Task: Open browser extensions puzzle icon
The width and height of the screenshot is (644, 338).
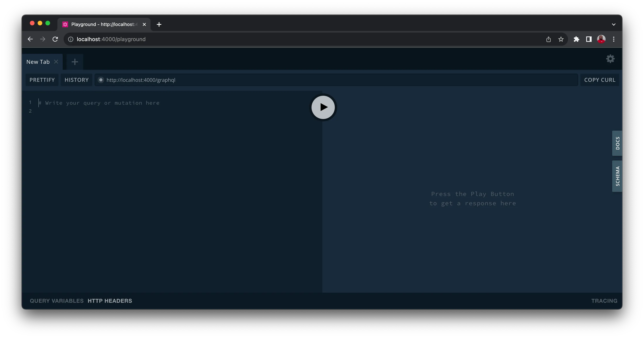Action: 576,39
